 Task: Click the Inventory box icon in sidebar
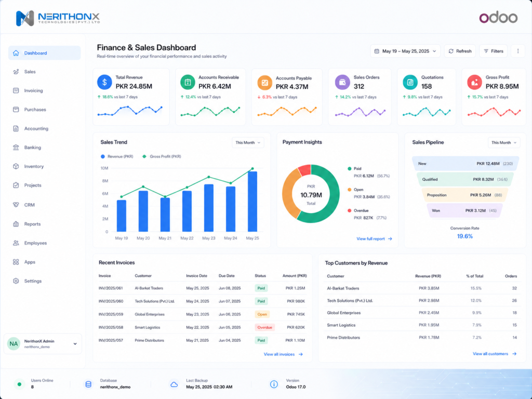pyautogui.click(x=16, y=166)
